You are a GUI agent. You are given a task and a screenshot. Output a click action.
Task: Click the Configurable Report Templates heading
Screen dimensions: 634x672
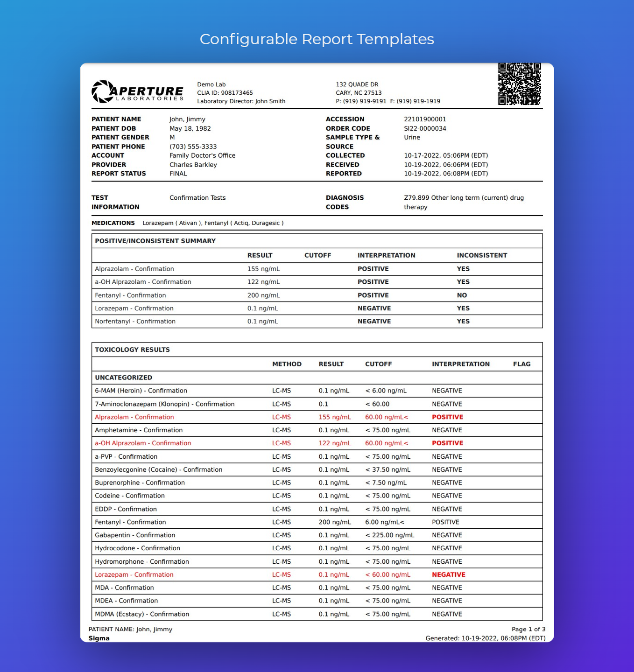(317, 39)
